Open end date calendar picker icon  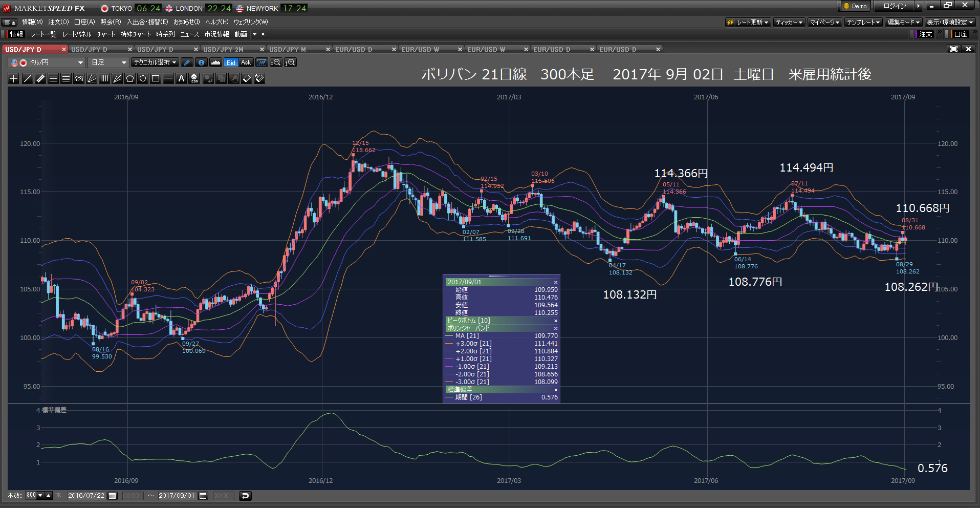coord(203,496)
